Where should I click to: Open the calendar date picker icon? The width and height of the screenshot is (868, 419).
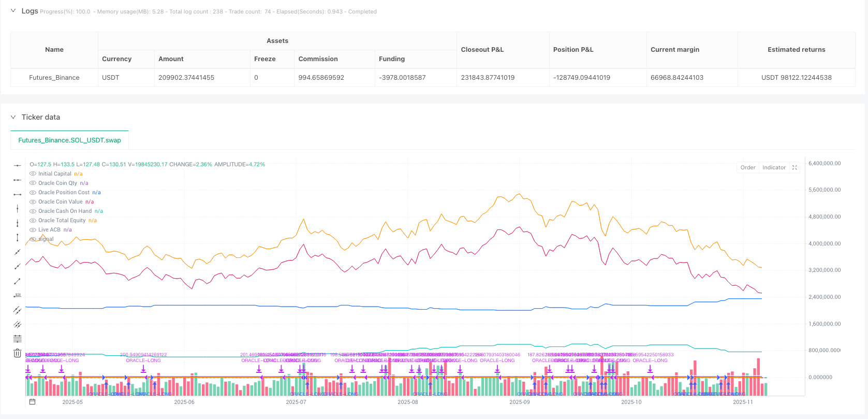(32, 402)
